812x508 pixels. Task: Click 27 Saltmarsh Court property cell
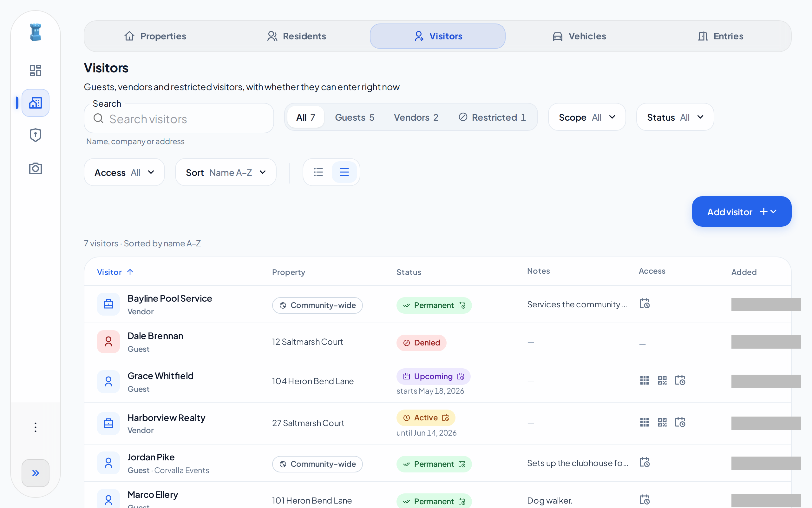tap(308, 423)
